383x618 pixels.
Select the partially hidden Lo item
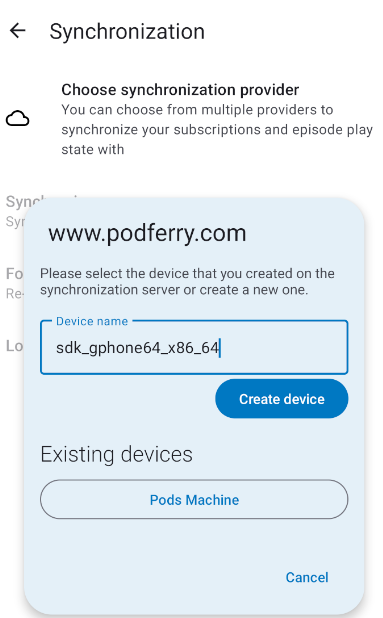click(x=14, y=346)
